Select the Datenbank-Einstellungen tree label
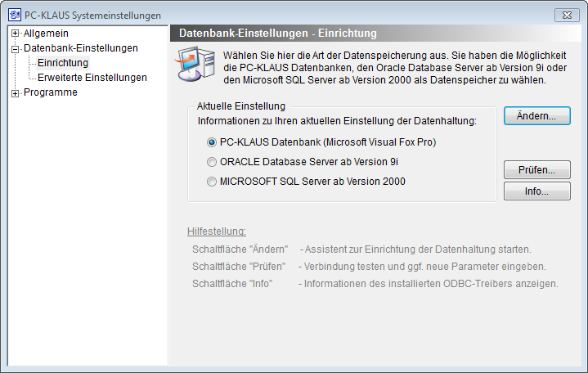Viewport: 588px width, 373px height. coord(80,48)
